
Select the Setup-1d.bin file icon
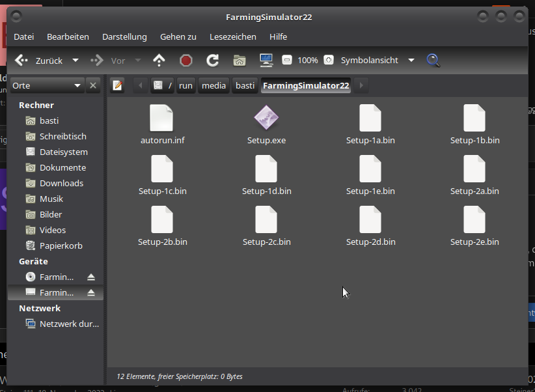pos(266,169)
